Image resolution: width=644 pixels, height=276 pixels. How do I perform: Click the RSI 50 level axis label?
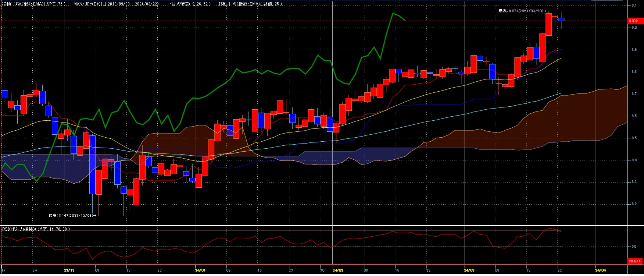[x=634, y=247]
